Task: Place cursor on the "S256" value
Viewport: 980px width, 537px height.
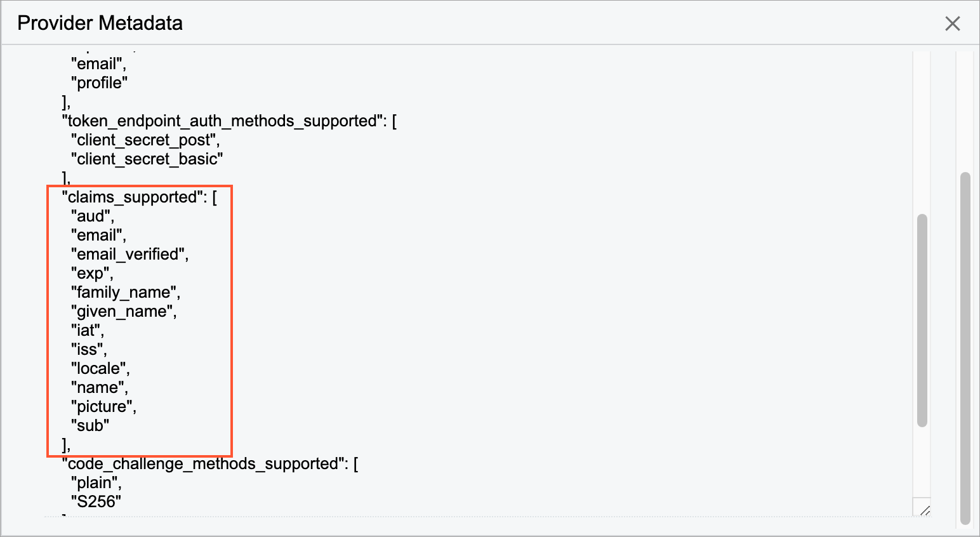Action: pyautogui.click(x=96, y=502)
